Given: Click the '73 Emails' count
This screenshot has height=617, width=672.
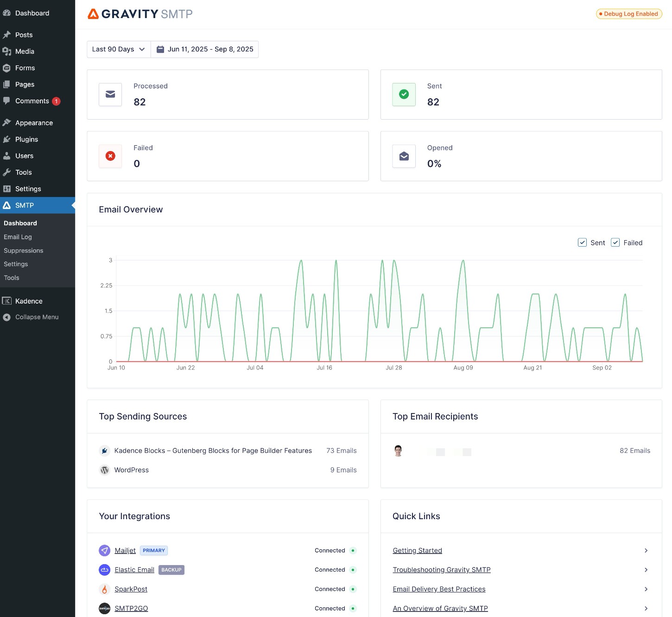Looking at the screenshot, I should tap(342, 451).
